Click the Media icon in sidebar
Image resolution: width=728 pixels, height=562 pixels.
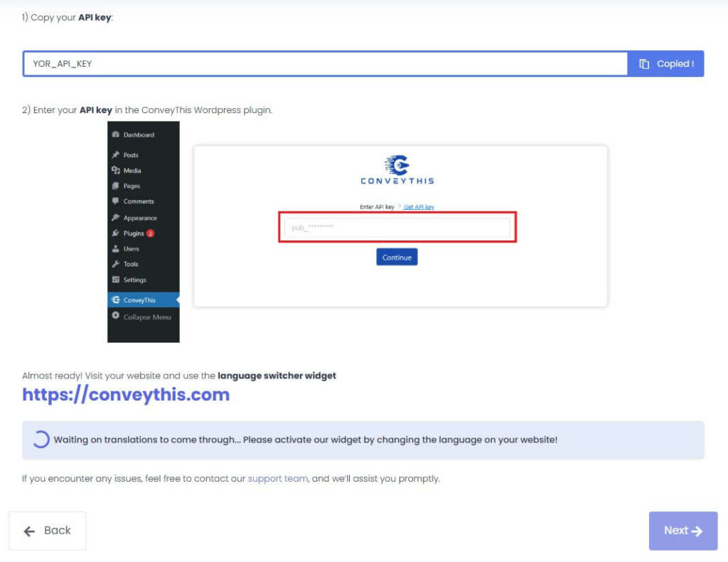tap(115, 171)
